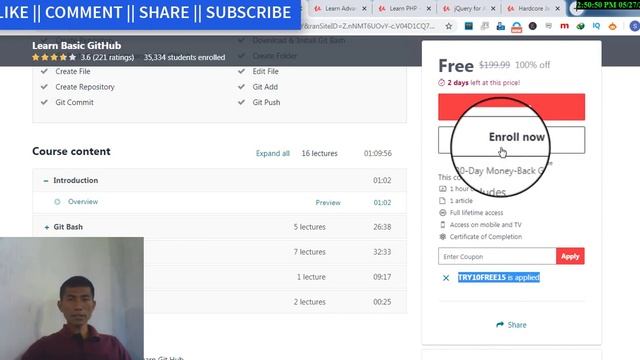Close the Learn PHP tab
This screenshot has height=360, width=640.
(x=429, y=9)
